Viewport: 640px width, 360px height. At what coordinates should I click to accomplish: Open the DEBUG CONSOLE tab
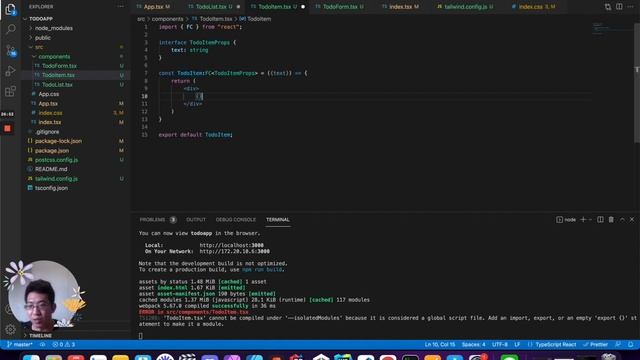[236, 220]
